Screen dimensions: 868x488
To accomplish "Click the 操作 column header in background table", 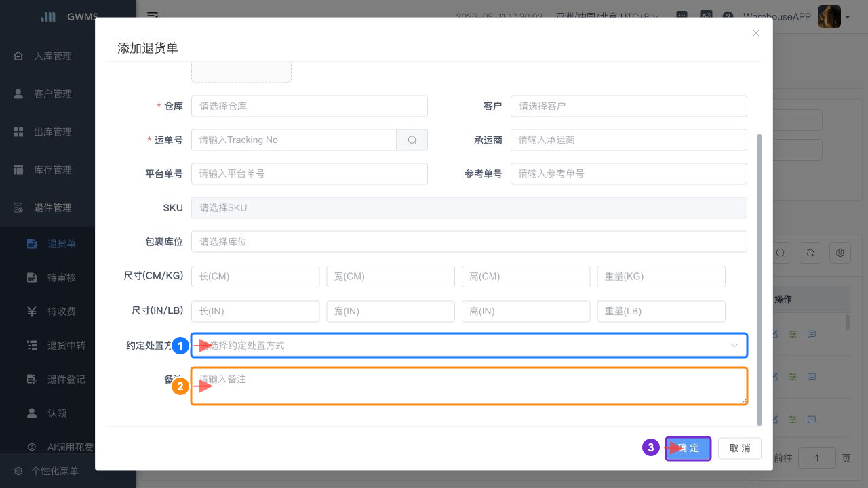I will point(783,299).
